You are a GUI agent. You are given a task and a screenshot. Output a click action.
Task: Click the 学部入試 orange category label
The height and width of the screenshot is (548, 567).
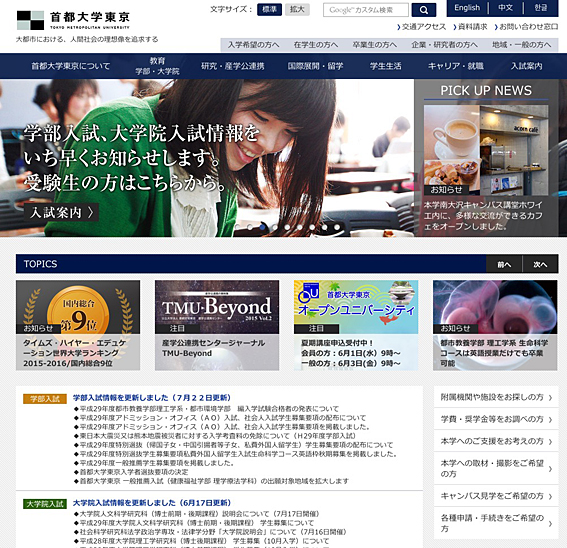(x=45, y=399)
